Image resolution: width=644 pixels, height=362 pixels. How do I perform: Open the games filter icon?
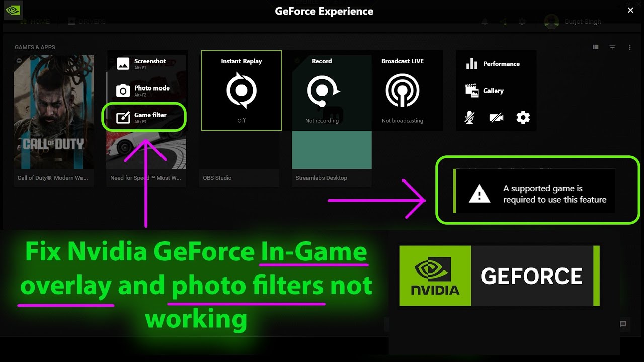pos(612,47)
